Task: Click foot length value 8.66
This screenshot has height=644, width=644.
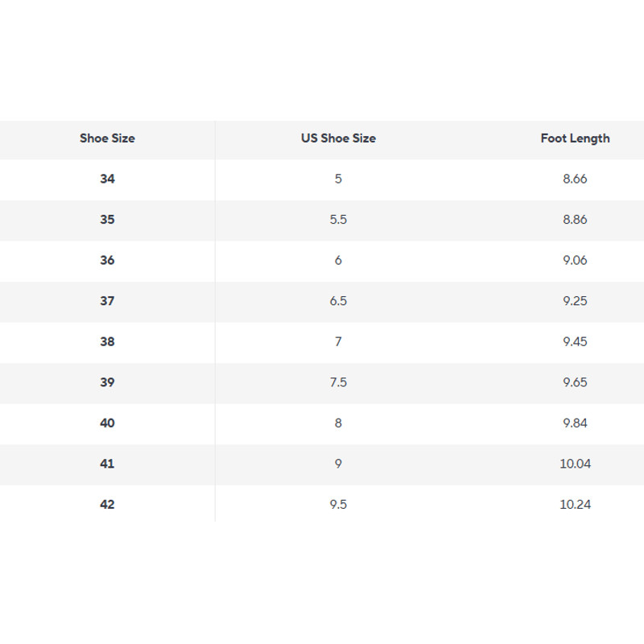Action: click(575, 179)
